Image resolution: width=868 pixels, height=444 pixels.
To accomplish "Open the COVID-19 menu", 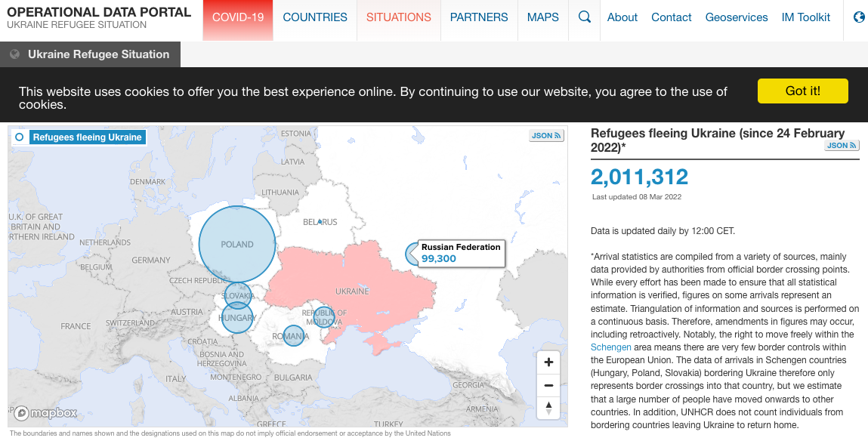I will pos(238,17).
